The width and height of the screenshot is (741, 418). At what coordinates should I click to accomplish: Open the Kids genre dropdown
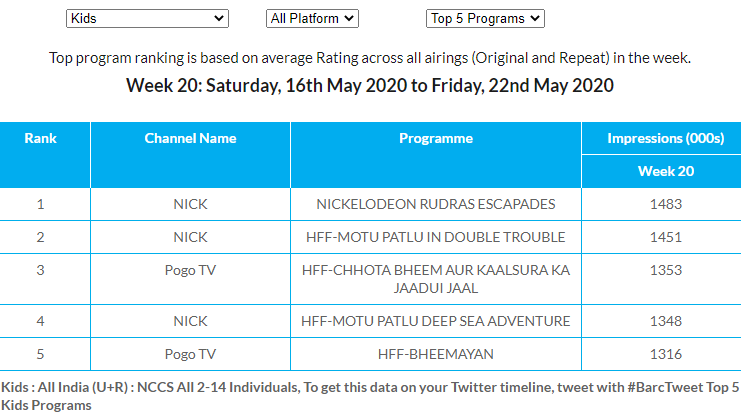tap(147, 18)
